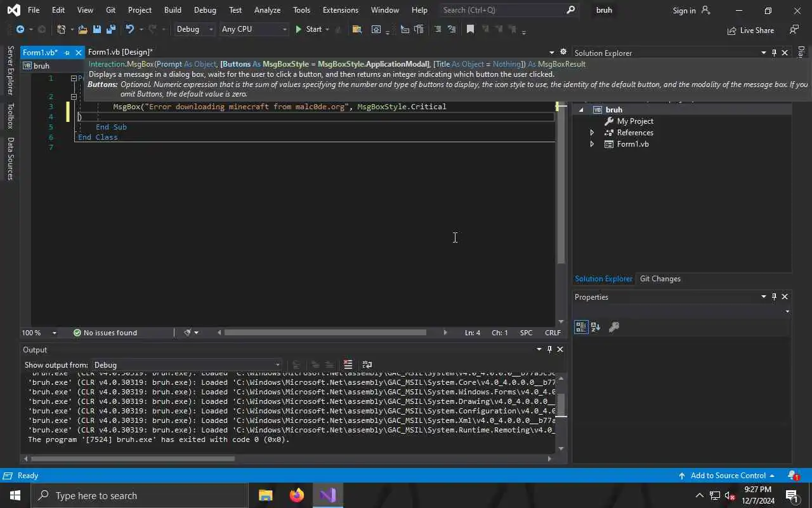Screen dimensions: 812x508
Task: Open the Build menu
Action: pos(173,10)
